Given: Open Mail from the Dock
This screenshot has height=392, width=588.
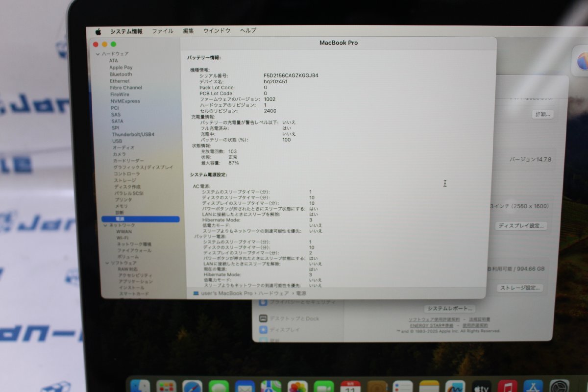Looking at the screenshot, I should pos(245,387).
